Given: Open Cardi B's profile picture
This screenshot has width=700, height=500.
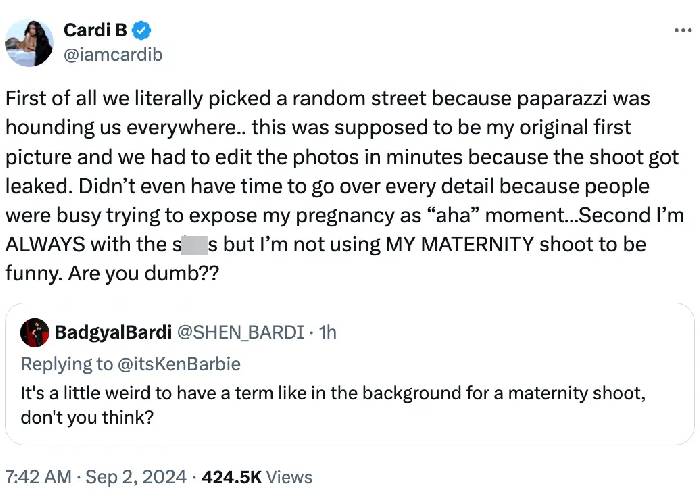Looking at the screenshot, I should click(29, 42).
